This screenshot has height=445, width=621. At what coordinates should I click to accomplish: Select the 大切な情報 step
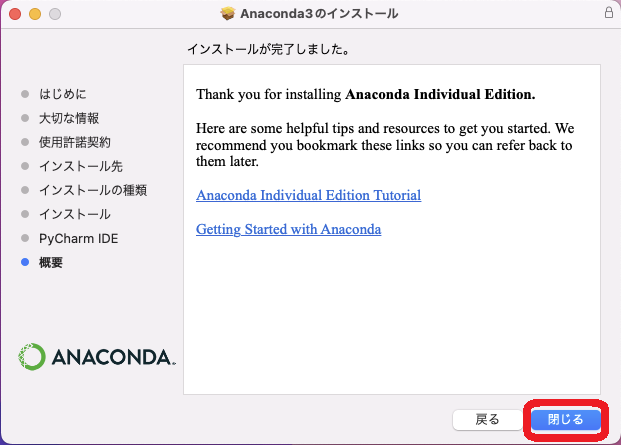point(69,118)
